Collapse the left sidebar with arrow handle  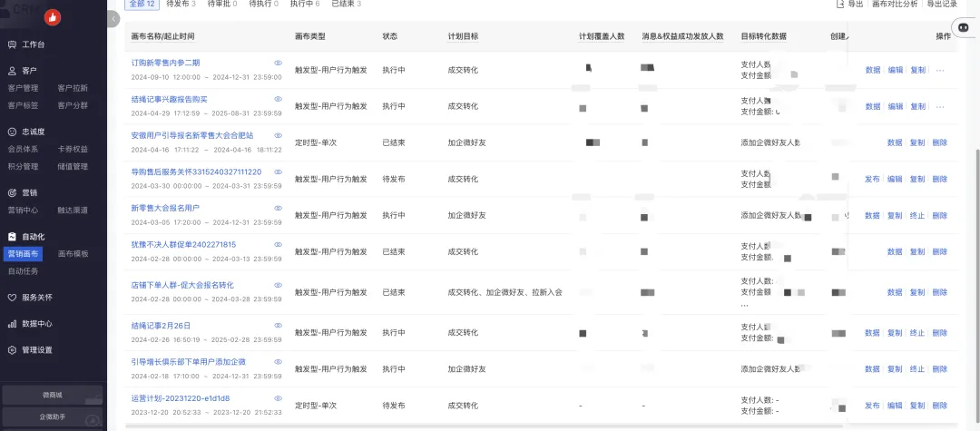pyautogui.click(x=113, y=18)
